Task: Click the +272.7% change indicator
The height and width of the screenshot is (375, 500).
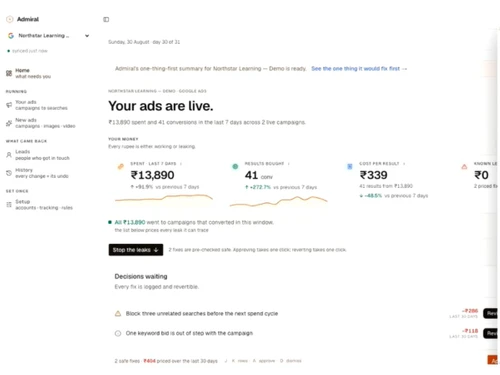Action: click(258, 187)
